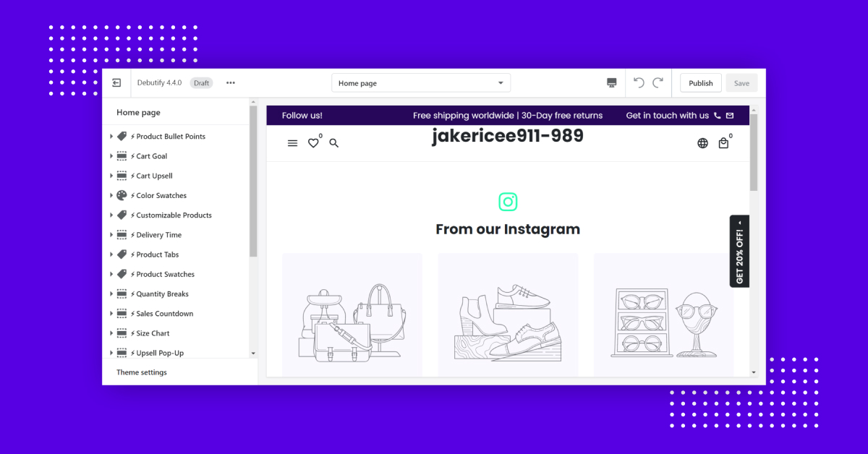Open the globe language selector icon

coord(702,143)
